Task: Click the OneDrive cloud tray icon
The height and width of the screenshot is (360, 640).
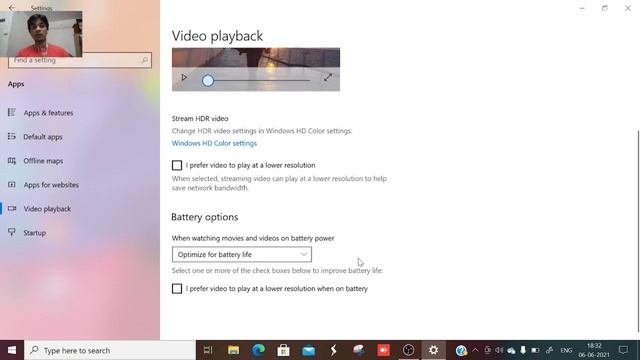Action: 511,350
